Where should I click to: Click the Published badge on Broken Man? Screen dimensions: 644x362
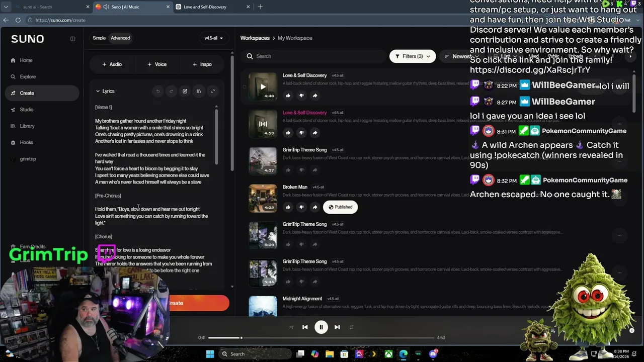(x=341, y=207)
